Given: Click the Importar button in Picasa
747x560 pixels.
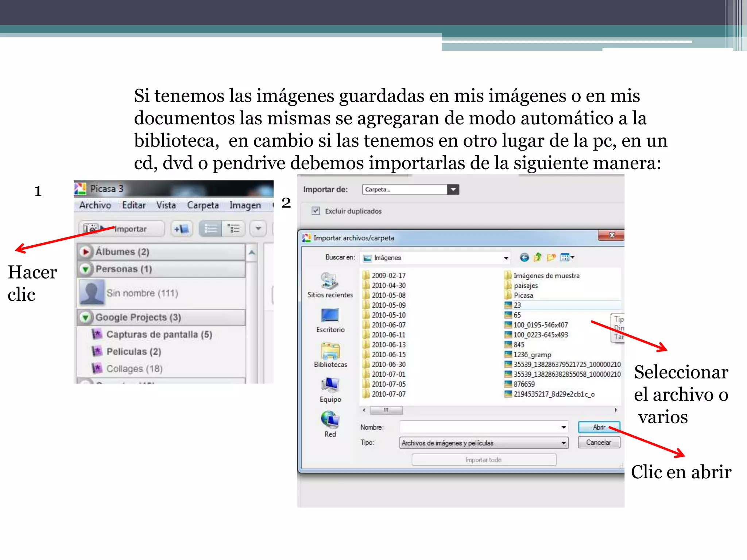Looking at the screenshot, I should click(x=121, y=229).
